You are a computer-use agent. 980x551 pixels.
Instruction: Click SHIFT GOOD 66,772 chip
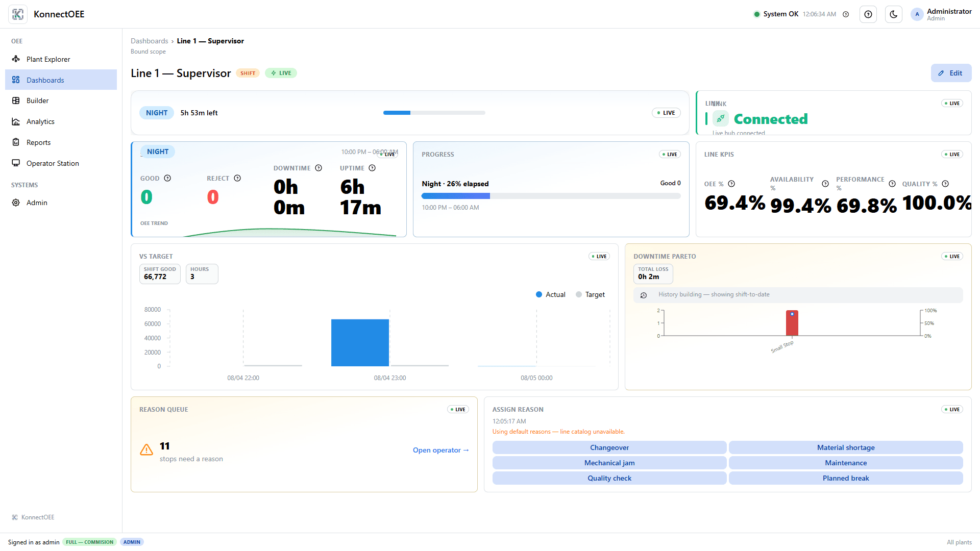pos(160,273)
